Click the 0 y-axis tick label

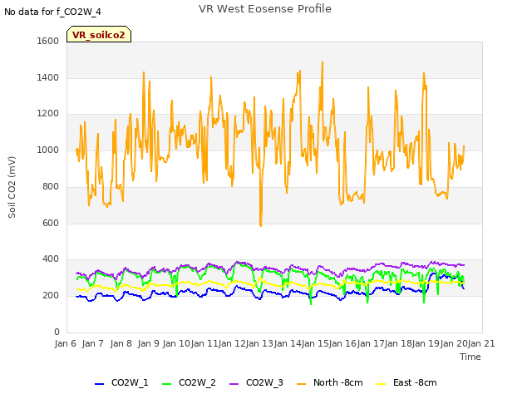coord(57,332)
